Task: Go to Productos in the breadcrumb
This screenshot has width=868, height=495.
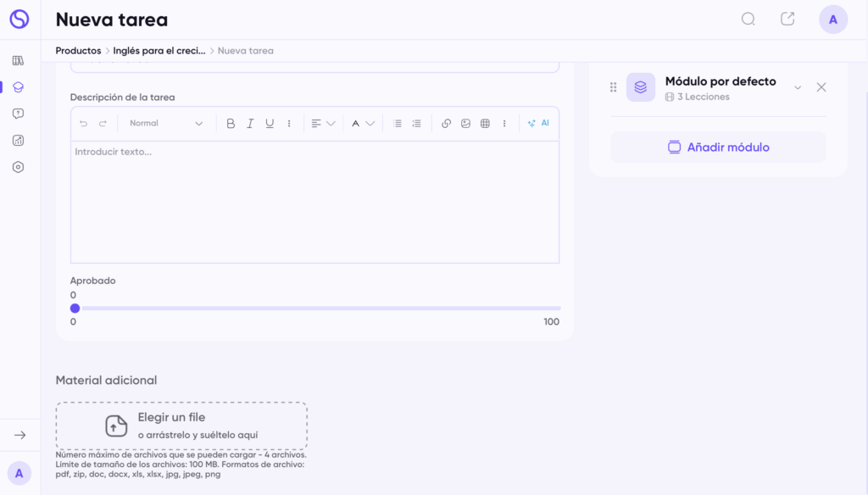Action: coord(78,51)
